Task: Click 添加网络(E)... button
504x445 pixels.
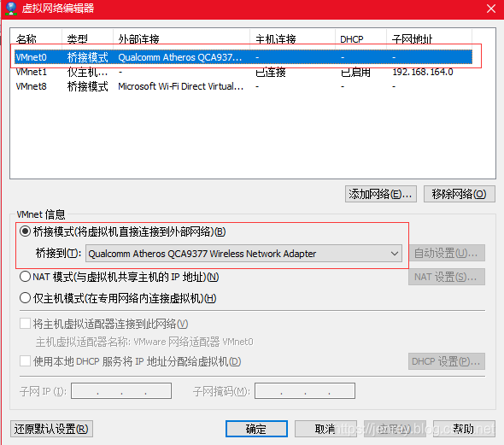Action: [381, 194]
